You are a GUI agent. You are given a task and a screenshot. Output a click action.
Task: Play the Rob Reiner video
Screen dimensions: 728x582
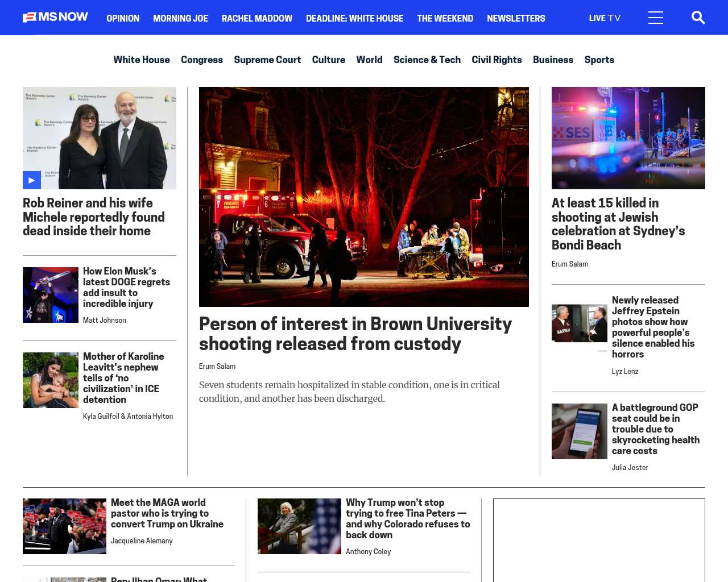coord(32,180)
